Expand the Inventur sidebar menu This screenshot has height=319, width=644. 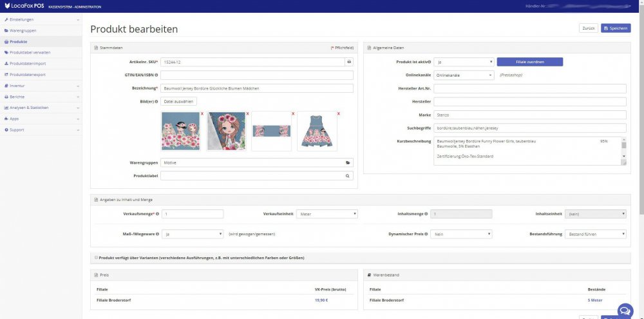pyautogui.click(x=41, y=86)
